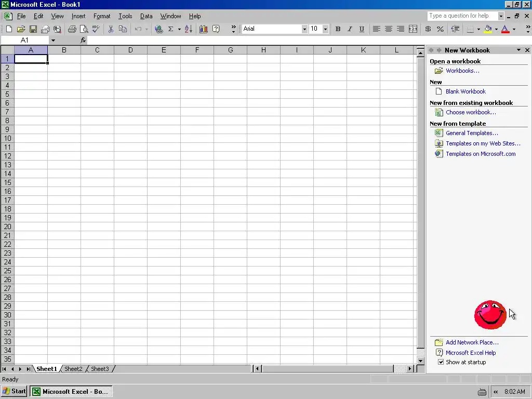Click the Add Network Place... link
Screen dimensions: 532x399
pyautogui.click(x=472, y=342)
